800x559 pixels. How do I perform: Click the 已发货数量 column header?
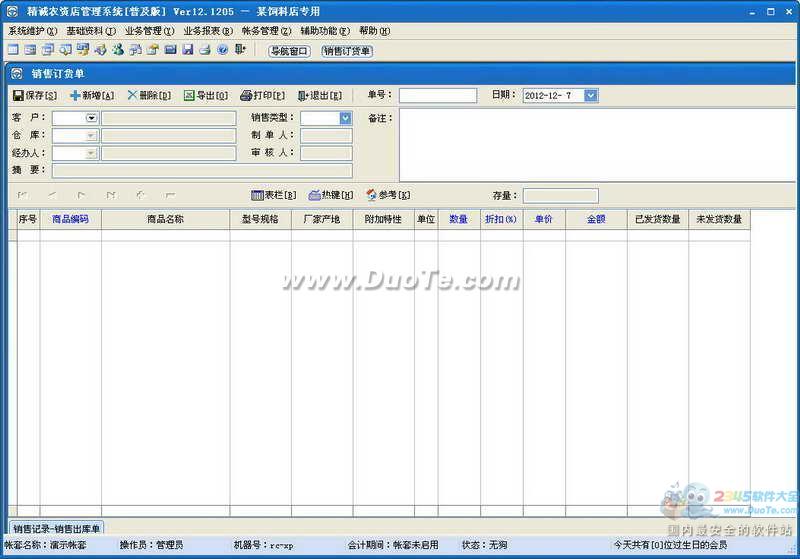[x=658, y=219]
